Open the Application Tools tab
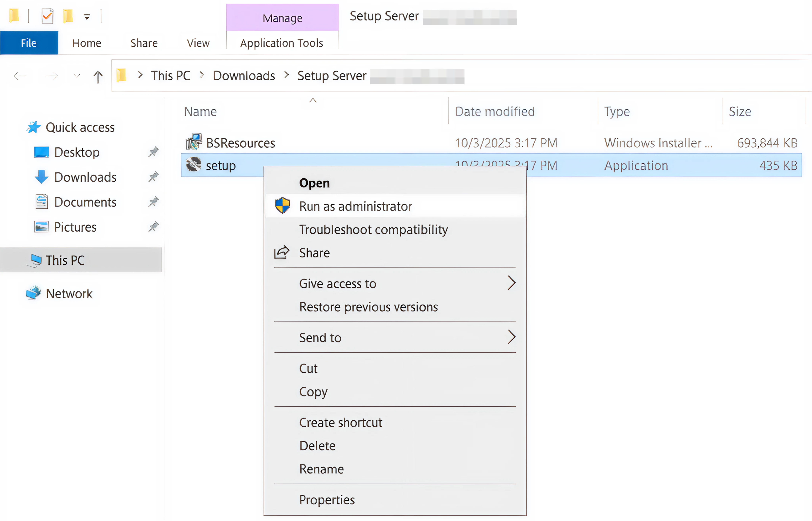Screen dimensions: 812x521 282,43
